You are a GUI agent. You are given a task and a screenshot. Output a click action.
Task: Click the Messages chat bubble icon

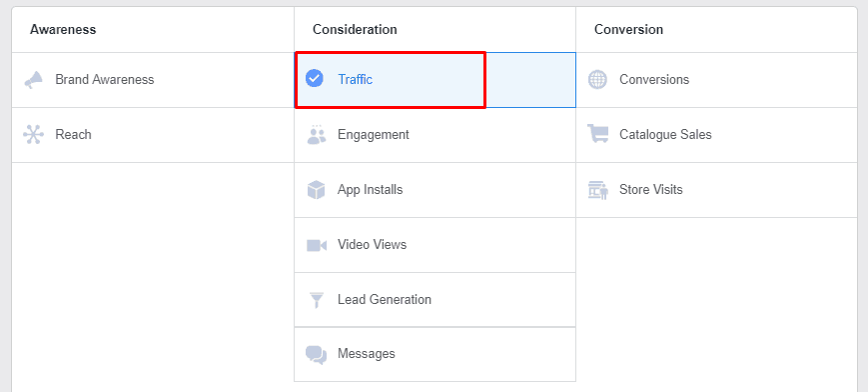316,355
